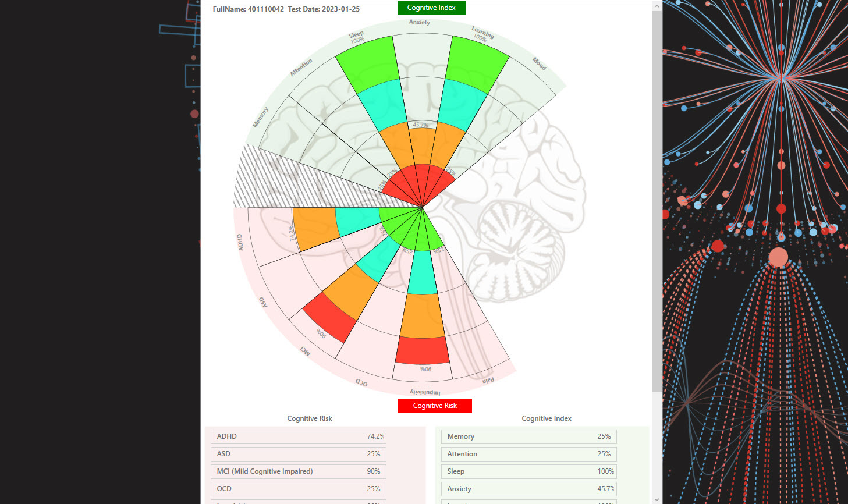848x504 pixels.
Task: Select the Attention row in Cognitive Index table
Action: click(x=529, y=454)
